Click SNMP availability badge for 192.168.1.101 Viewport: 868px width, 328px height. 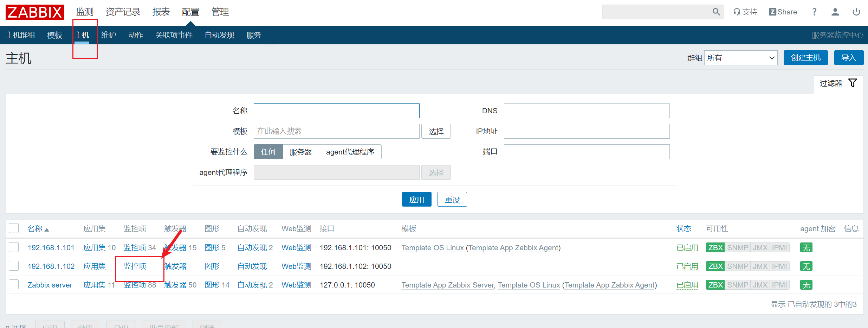pos(738,248)
